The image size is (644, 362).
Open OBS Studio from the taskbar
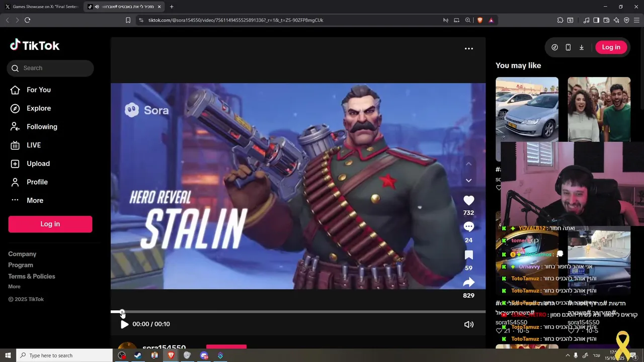coord(121,355)
